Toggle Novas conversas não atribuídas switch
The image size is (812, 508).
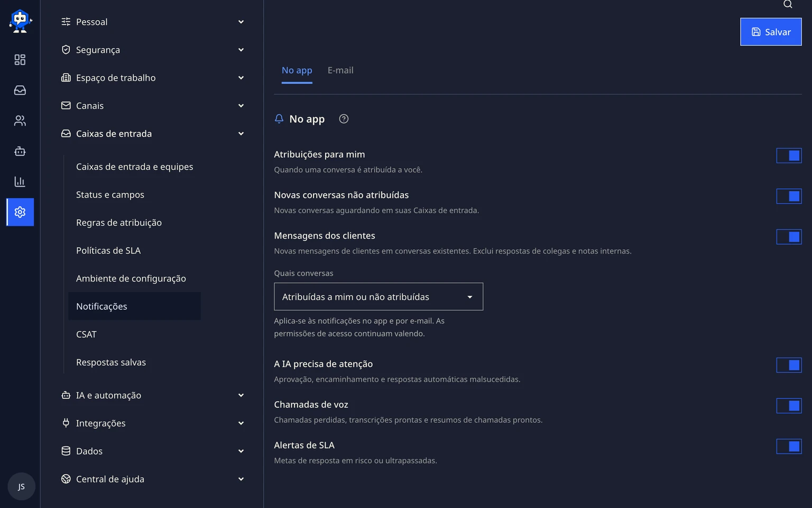[789, 196]
